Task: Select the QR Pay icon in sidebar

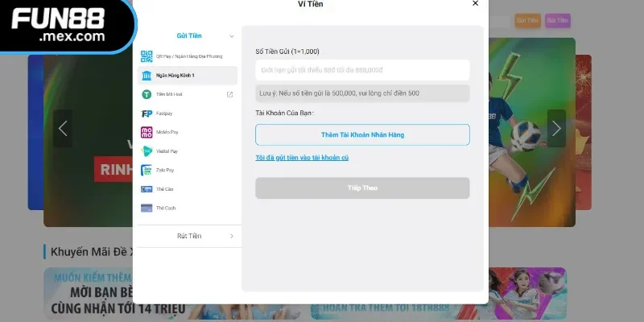Action: 147,56
